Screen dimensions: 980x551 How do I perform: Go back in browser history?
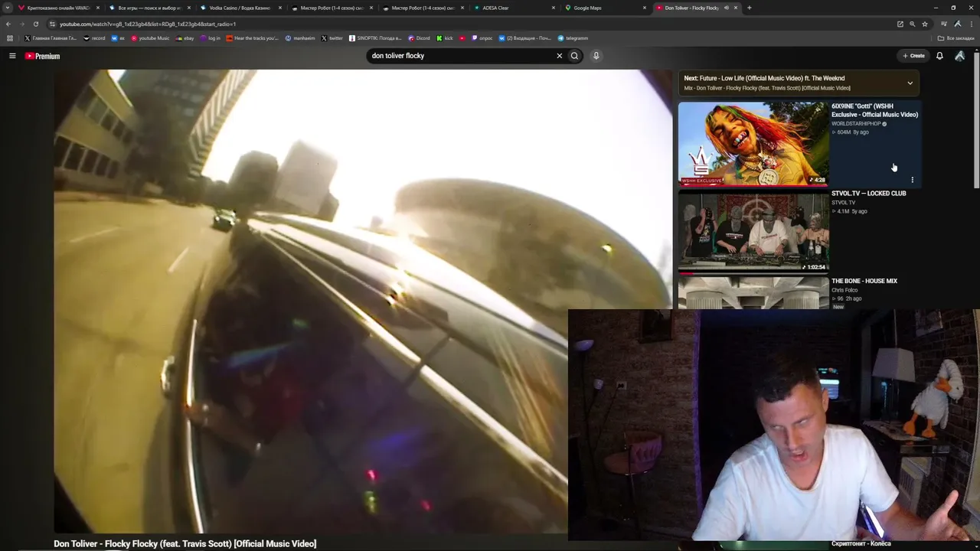click(x=8, y=24)
